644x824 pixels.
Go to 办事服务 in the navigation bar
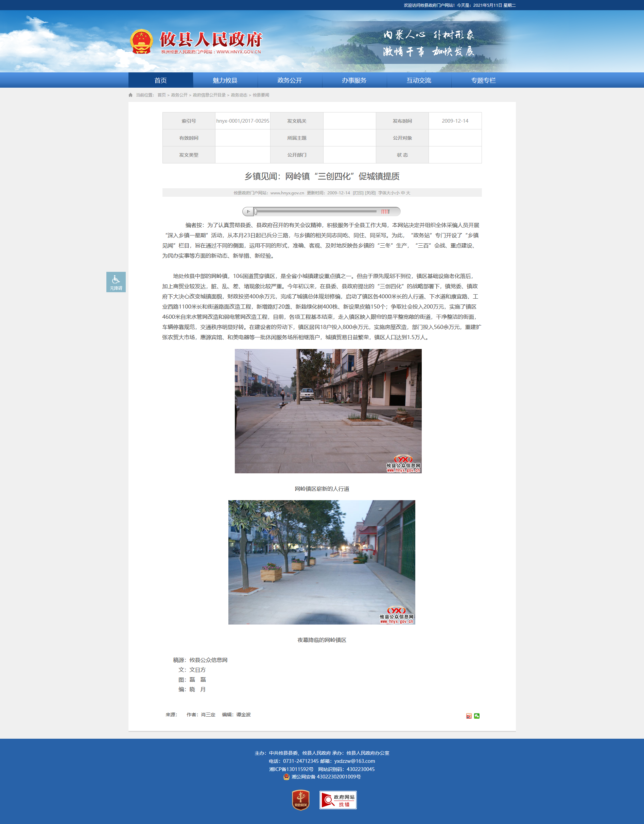pos(354,81)
